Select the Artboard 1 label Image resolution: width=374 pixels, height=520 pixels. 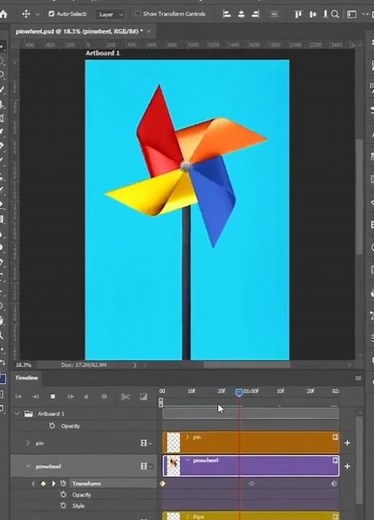[103, 53]
